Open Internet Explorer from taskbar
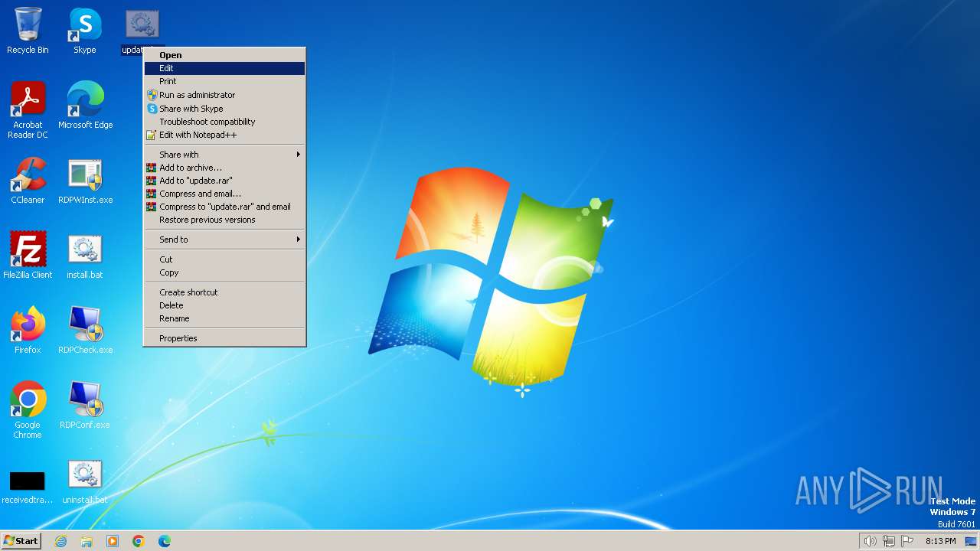 (60, 541)
